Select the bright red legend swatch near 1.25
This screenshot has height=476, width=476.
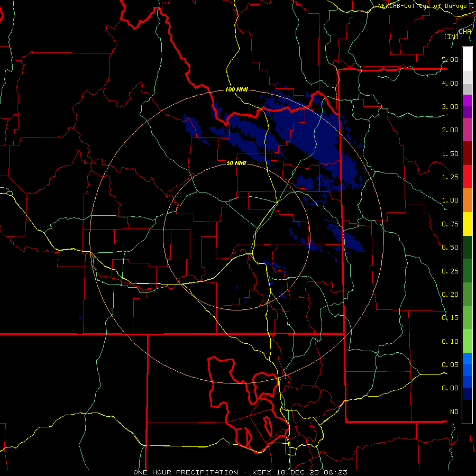(x=467, y=177)
